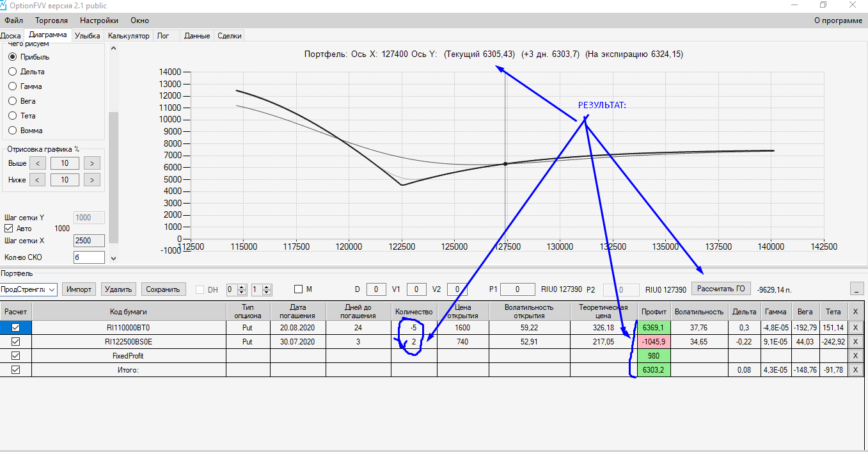Switch to the Доска tab
Screen dimensions: 868x452
pos(11,36)
